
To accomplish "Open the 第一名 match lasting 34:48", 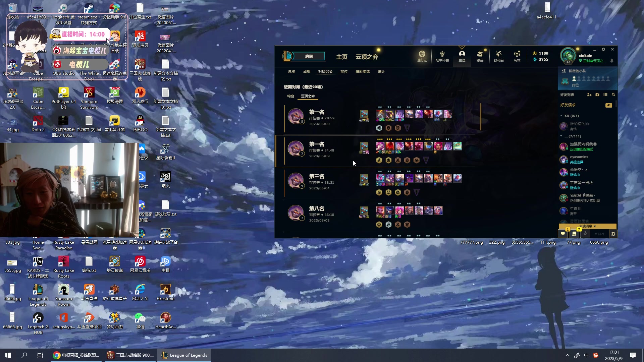I will point(375,150).
